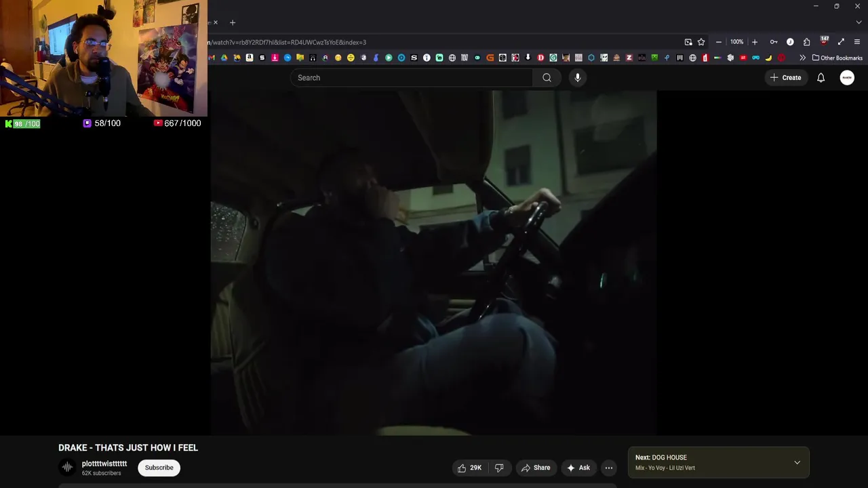Open the YouTube account avatar menu

[847, 77]
